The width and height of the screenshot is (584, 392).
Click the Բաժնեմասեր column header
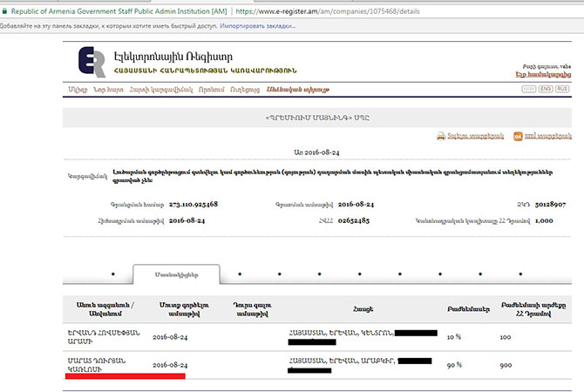(x=469, y=309)
